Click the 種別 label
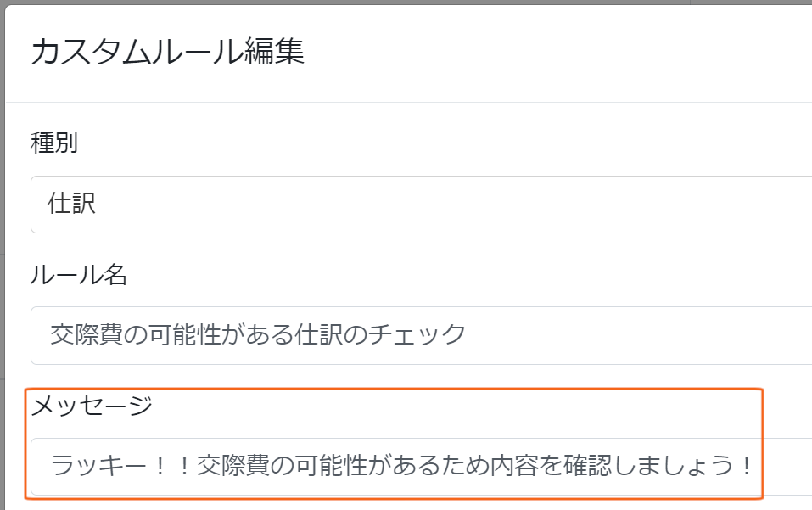 click(54, 143)
